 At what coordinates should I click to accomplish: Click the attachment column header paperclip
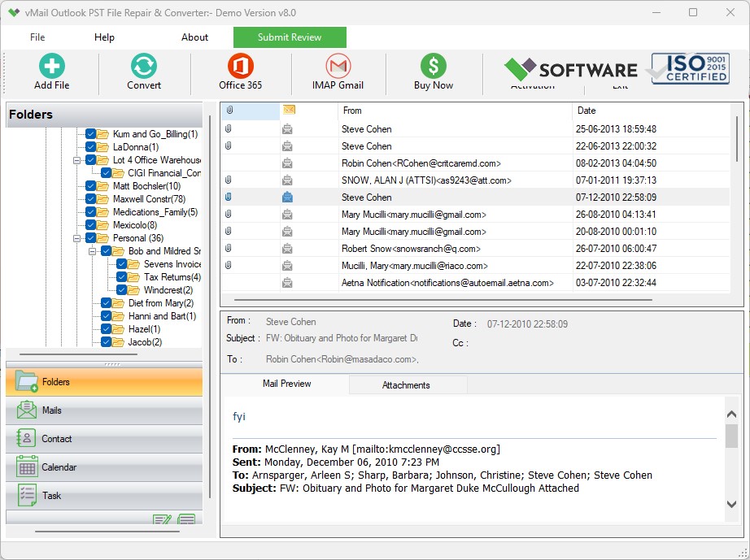click(229, 111)
